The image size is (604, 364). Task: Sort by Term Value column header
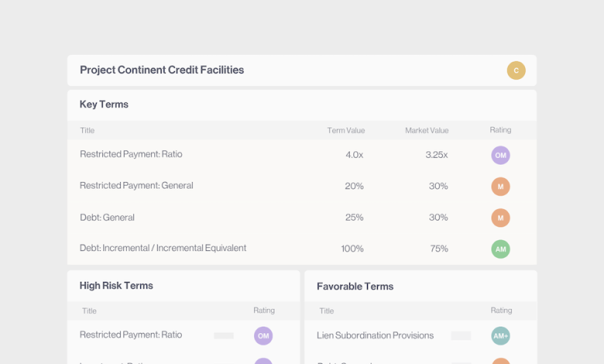[345, 130]
